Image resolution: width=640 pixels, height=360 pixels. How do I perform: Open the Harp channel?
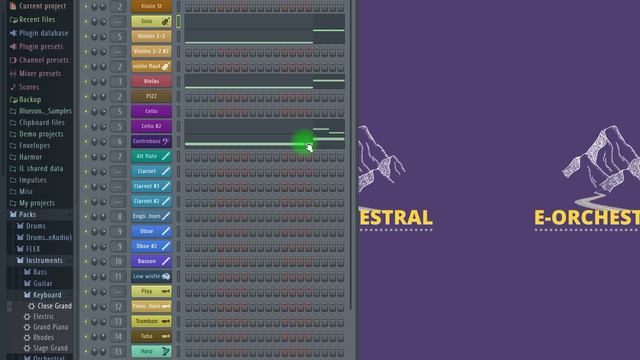pos(151,351)
